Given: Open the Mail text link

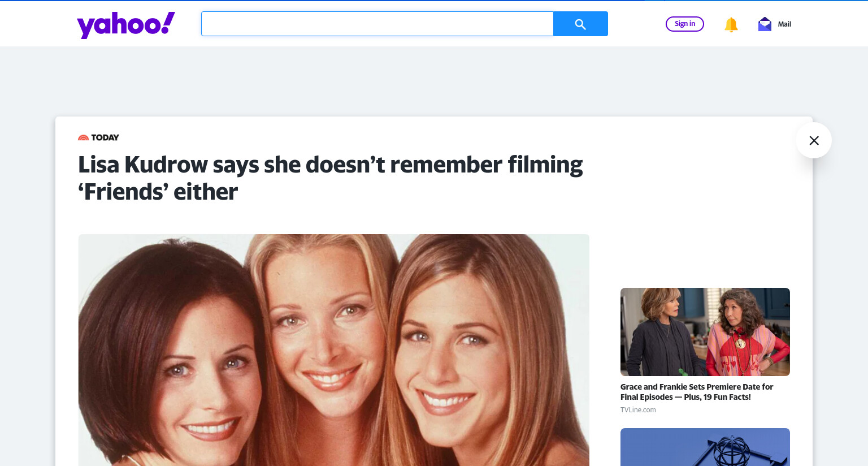Looking at the screenshot, I should (784, 24).
